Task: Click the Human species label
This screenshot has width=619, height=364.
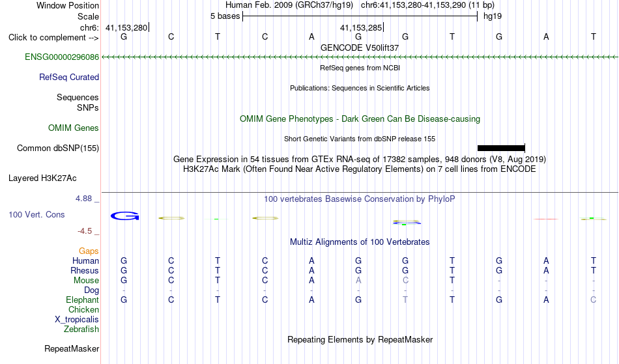Action: (85, 260)
